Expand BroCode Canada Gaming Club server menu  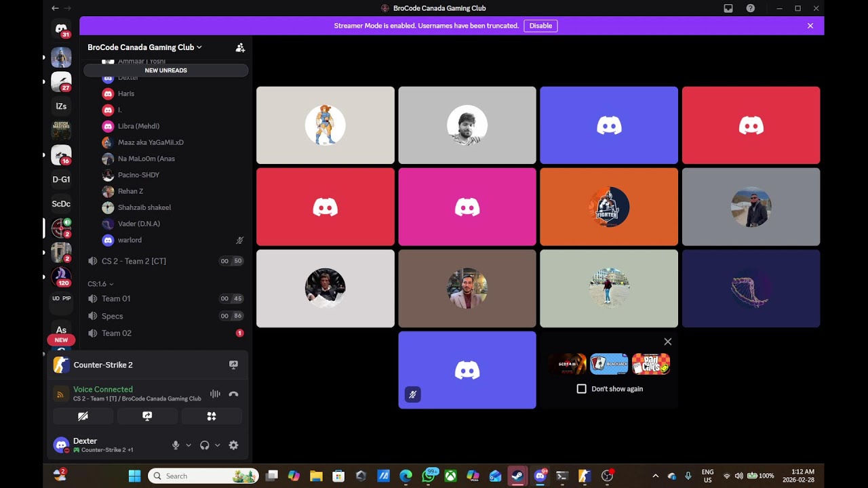[144, 47]
